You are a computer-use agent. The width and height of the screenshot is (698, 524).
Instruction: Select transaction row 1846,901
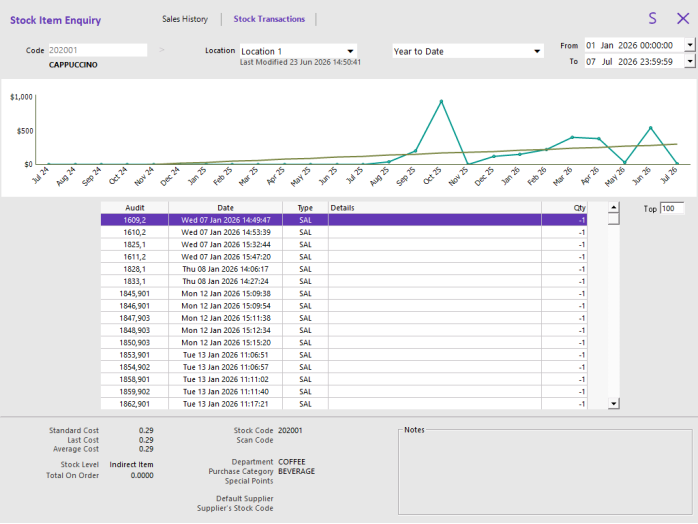click(344, 306)
